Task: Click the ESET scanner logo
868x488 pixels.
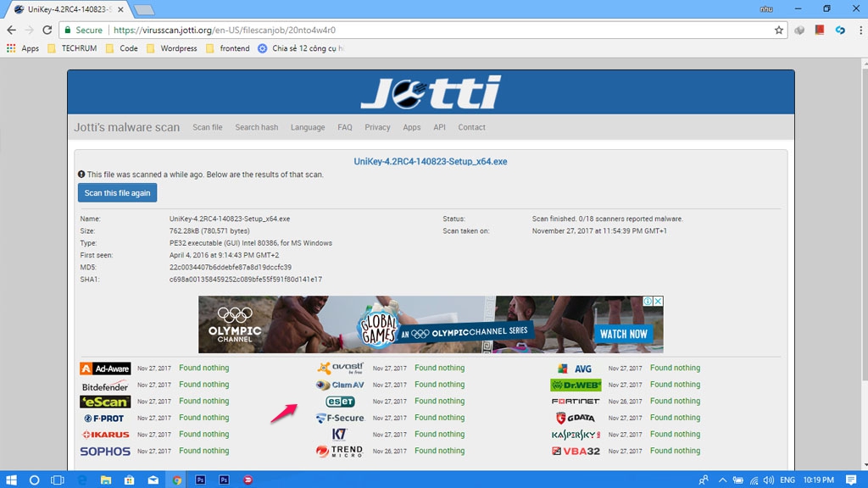Action: click(340, 402)
